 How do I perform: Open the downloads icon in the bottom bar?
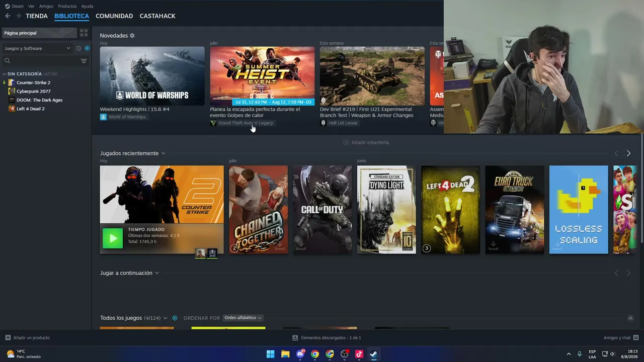coord(295,338)
